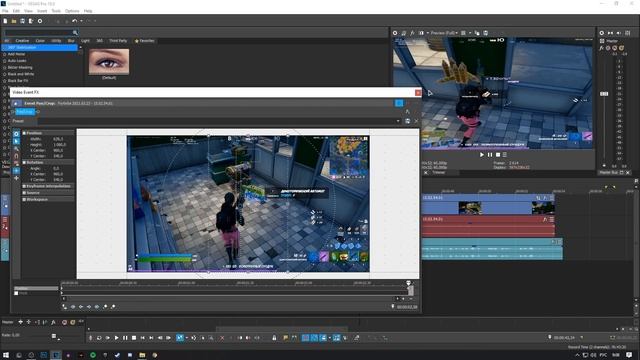Click the Width value 626,5
The height and width of the screenshot is (360, 640).
coord(58,139)
